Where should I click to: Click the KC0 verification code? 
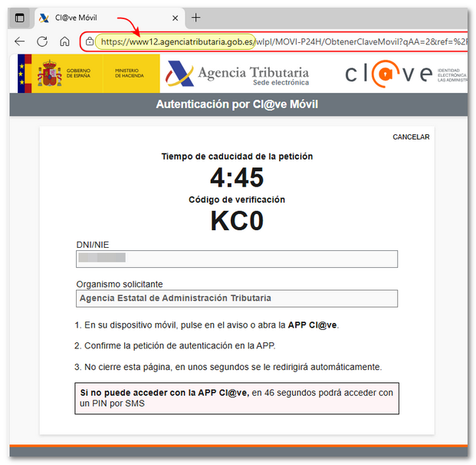point(237,221)
